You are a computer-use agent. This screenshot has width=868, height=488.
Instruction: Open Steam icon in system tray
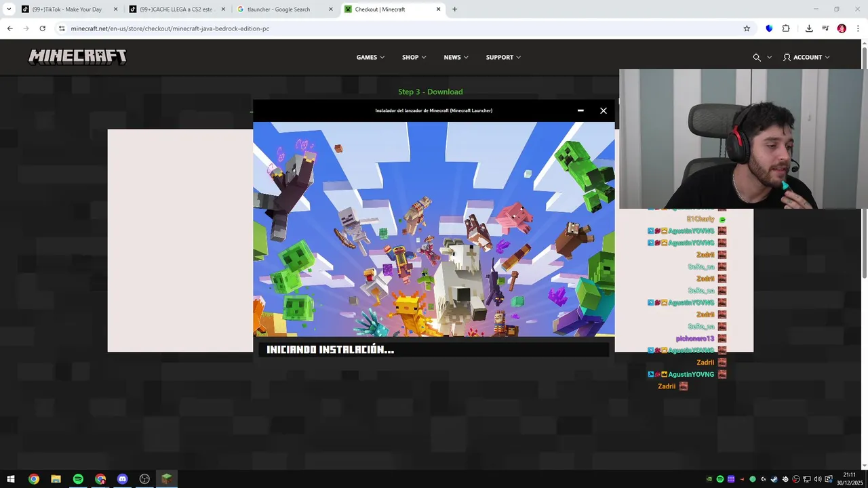[x=774, y=479]
